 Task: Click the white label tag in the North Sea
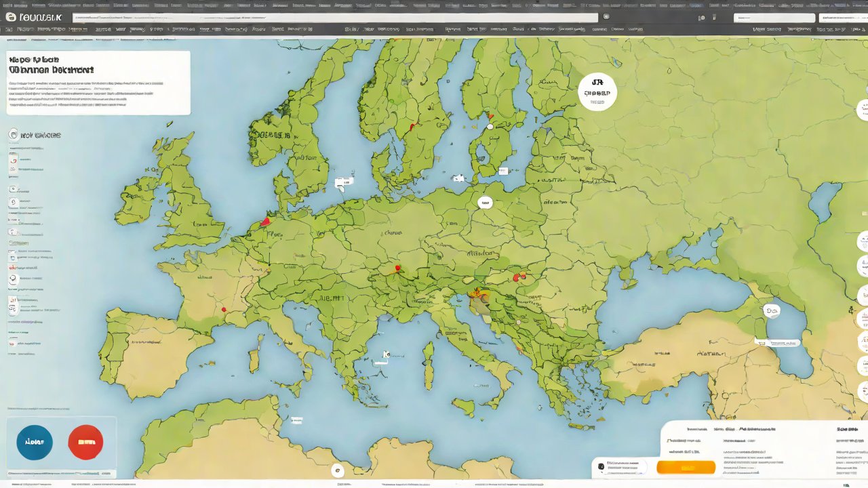click(x=344, y=182)
